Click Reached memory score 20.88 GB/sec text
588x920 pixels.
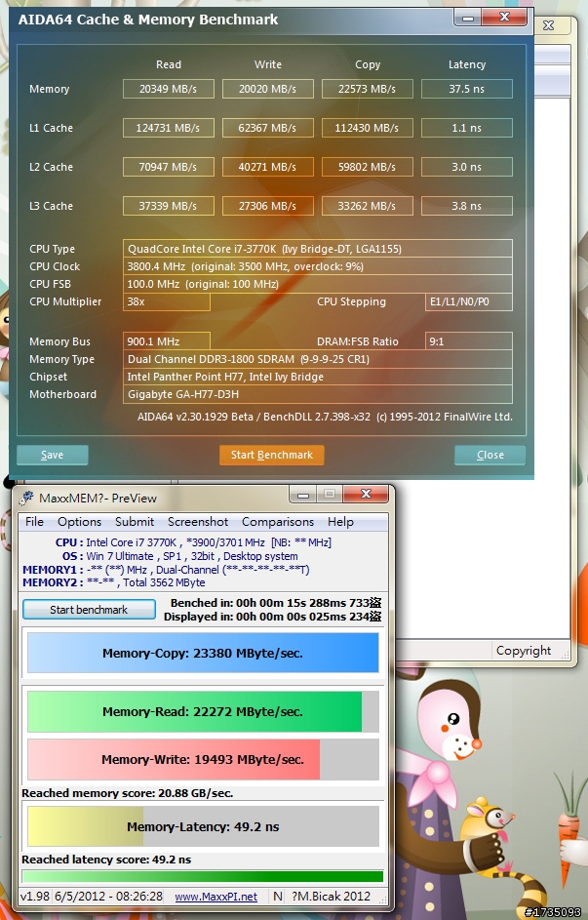click(127, 793)
